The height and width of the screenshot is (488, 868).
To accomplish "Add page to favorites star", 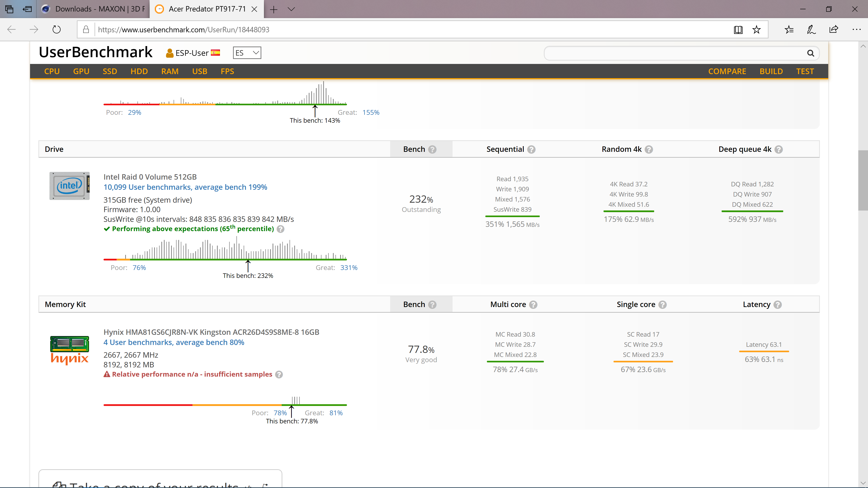I will 757,30.
